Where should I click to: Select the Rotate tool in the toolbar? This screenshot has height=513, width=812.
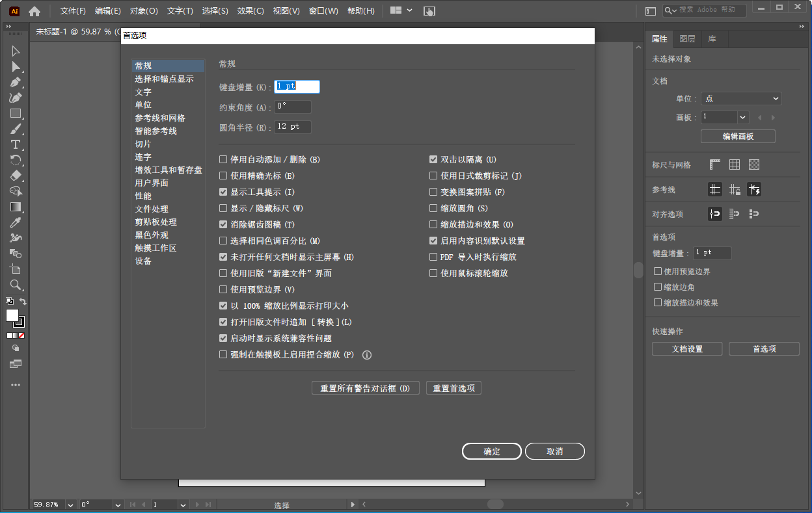[14, 161]
